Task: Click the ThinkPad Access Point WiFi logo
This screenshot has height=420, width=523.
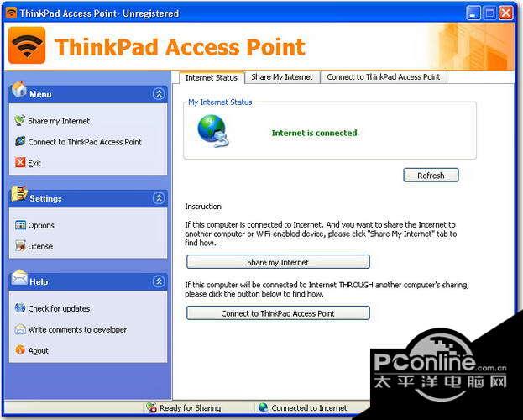Action: click(27, 45)
